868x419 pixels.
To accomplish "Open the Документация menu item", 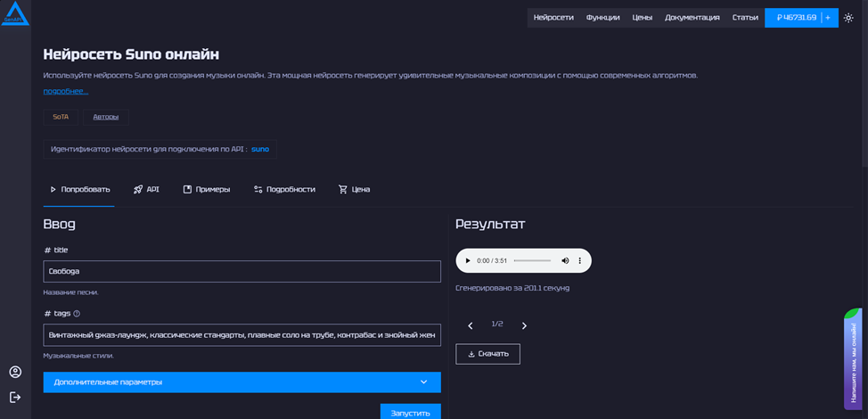I will point(692,18).
